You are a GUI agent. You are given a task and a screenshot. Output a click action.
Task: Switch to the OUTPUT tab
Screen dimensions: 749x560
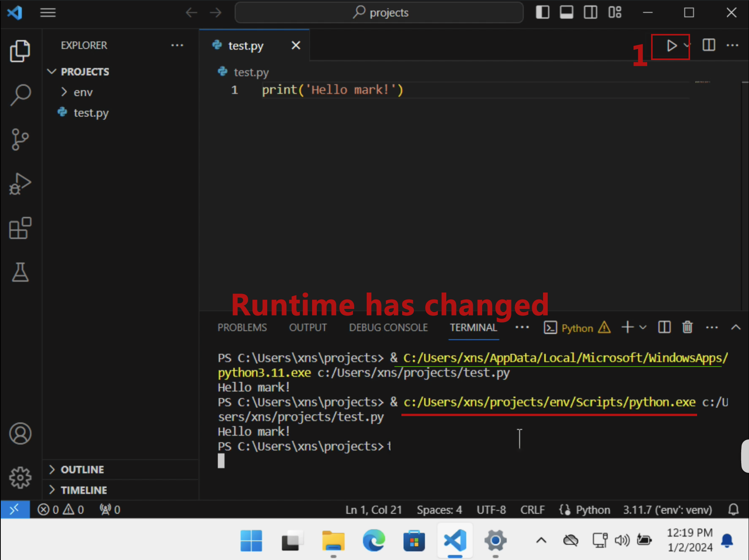pos(308,328)
